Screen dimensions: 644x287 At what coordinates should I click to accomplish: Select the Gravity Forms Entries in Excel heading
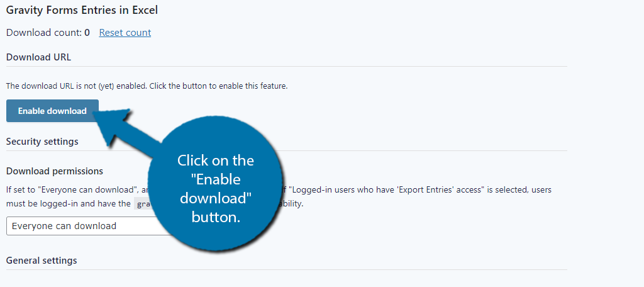click(x=82, y=10)
